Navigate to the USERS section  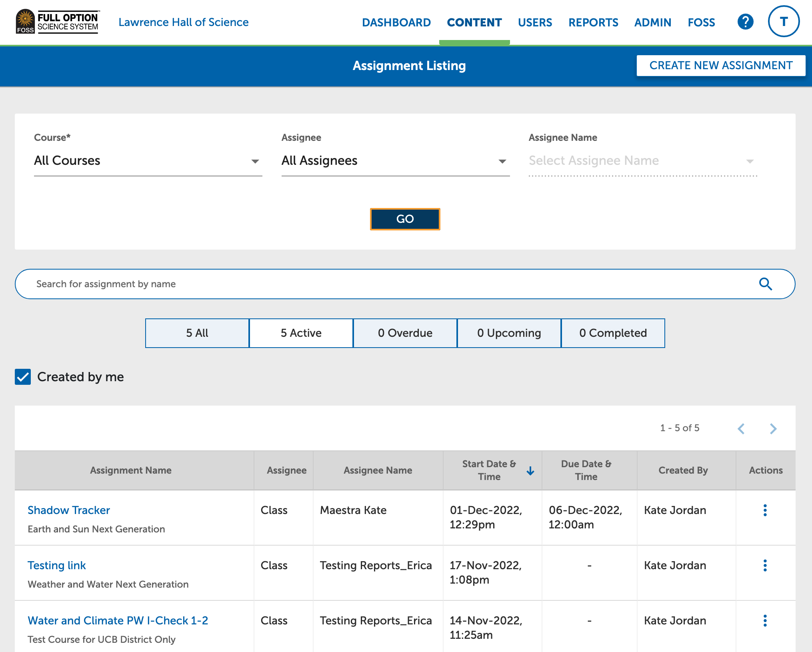tap(535, 22)
